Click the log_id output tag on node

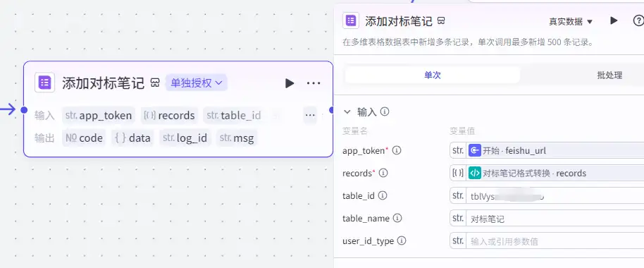click(185, 138)
